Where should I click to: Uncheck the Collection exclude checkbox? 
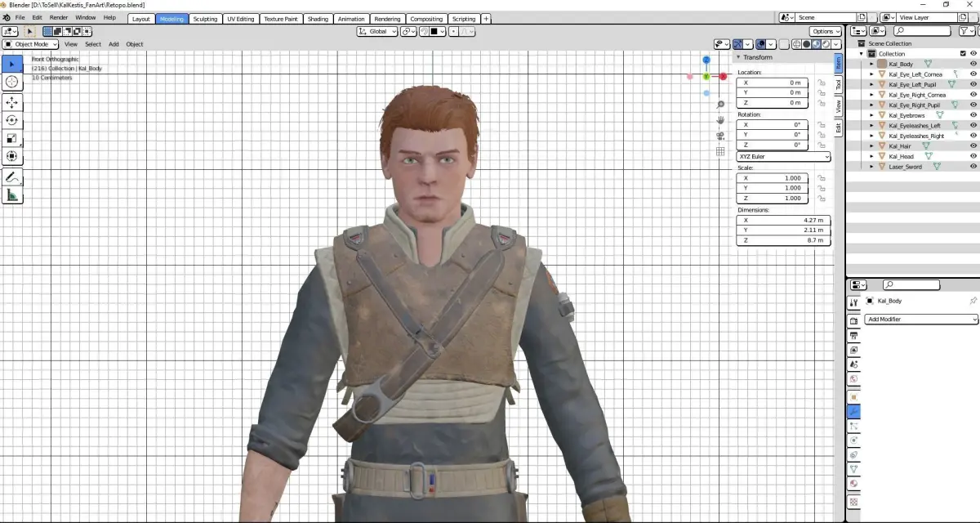pos(963,54)
